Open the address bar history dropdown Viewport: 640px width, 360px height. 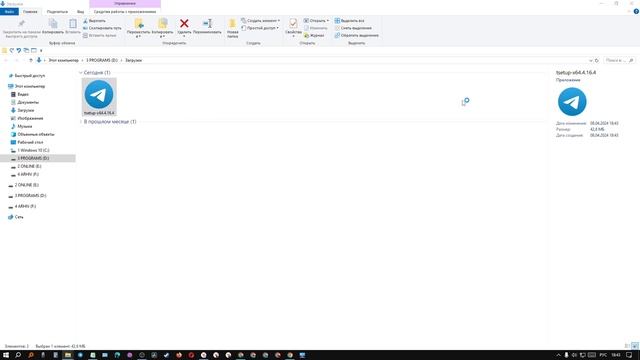(591, 60)
